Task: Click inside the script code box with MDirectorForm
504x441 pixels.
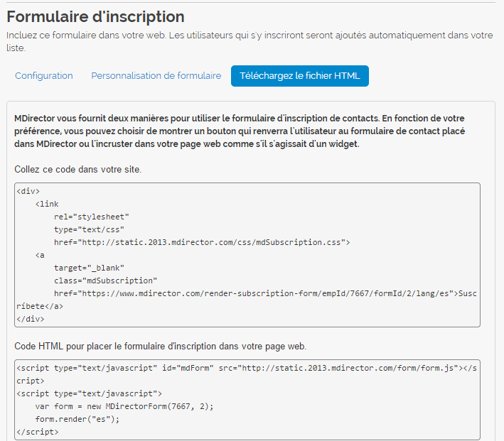Action: tap(247, 400)
